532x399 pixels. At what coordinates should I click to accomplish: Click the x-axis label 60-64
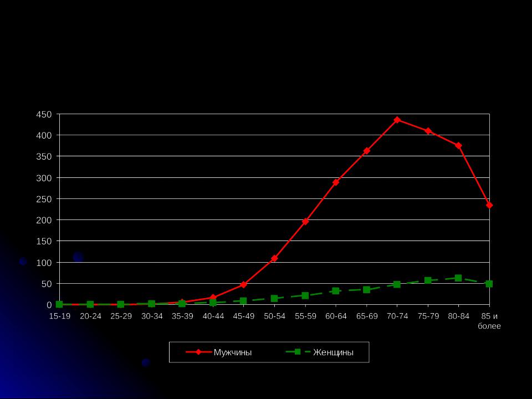pos(336,316)
